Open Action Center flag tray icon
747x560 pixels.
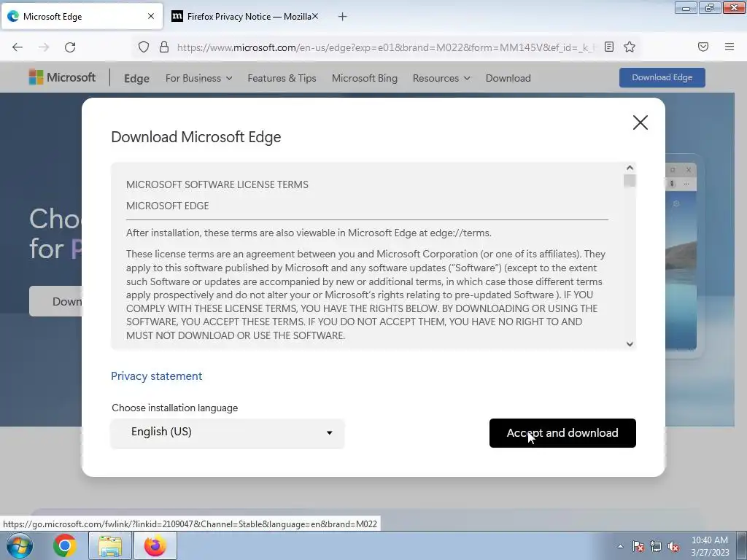(x=638, y=546)
